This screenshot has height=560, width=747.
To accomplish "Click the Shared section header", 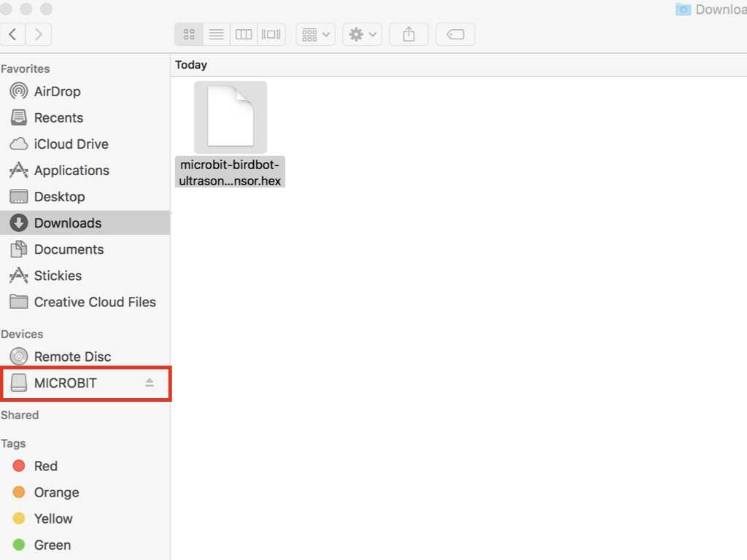I will coord(20,415).
